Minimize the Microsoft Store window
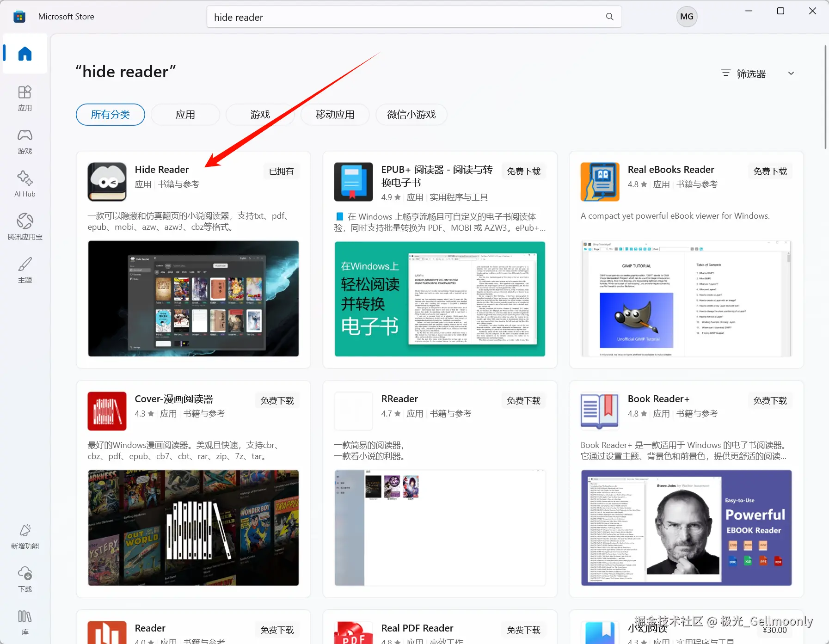The width and height of the screenshot is (829, 644). 749,11
